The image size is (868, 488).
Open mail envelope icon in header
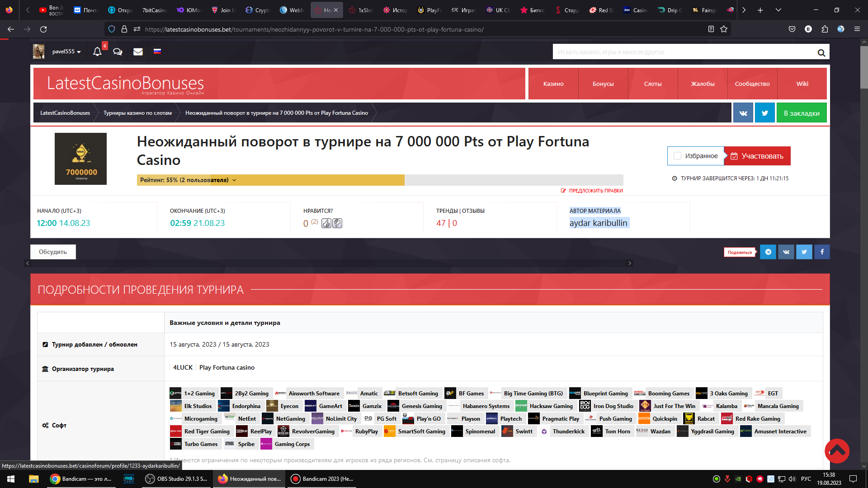tap(138, 52)
